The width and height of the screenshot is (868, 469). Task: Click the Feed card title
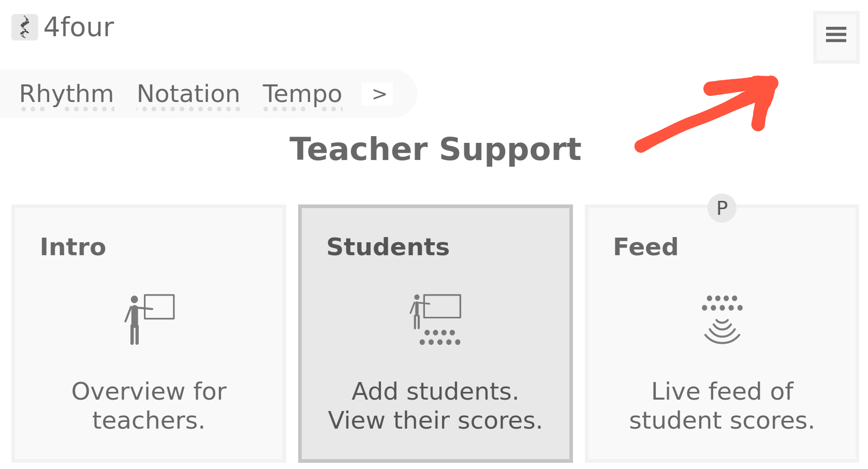645,247
